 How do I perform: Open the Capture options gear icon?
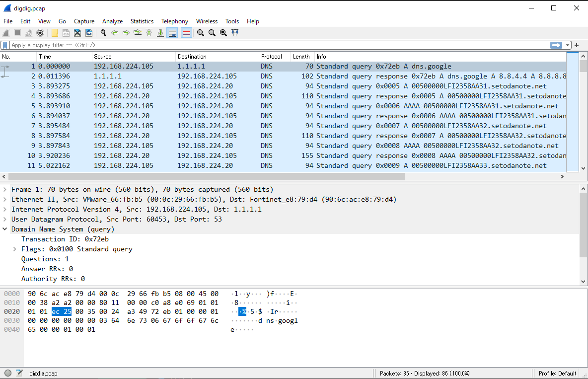tap(40, 33)
